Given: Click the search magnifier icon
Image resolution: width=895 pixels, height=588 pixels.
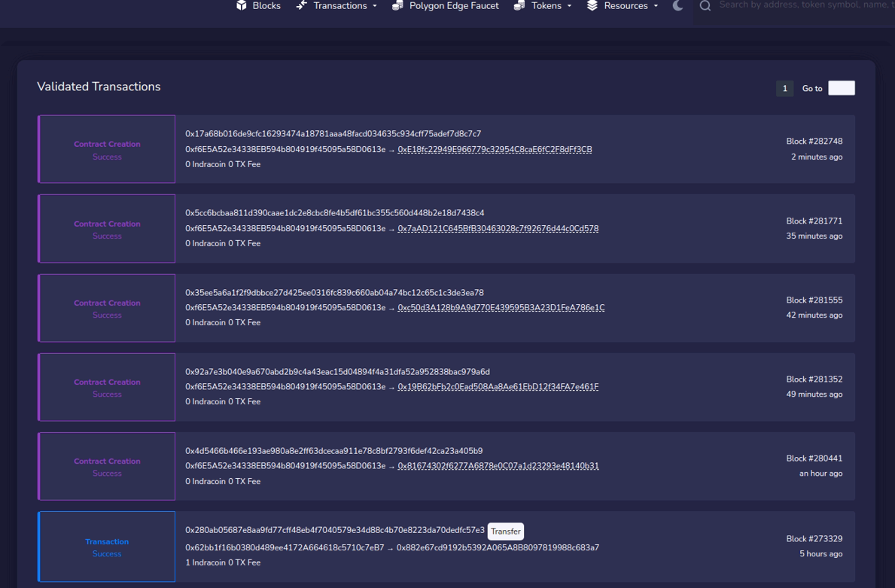Looking at the screenshot, I should (705, 6).
